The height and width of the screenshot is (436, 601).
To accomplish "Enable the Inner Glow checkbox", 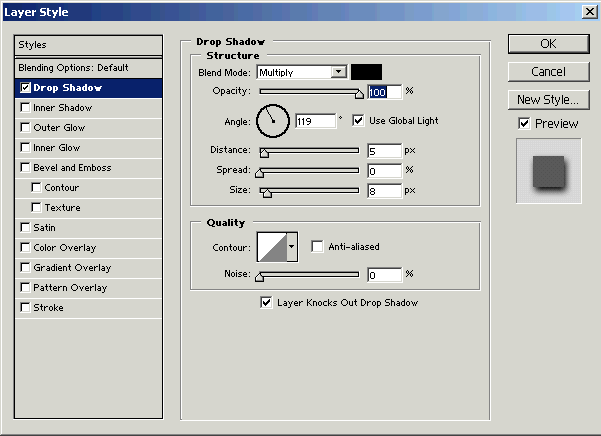I will (25, 148).
